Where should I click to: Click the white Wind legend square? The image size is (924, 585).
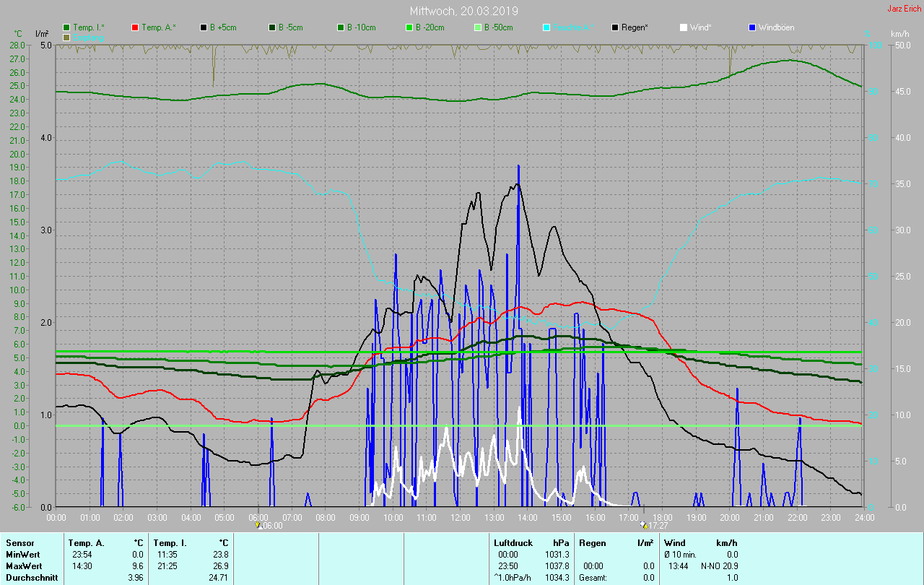(684, 27)
